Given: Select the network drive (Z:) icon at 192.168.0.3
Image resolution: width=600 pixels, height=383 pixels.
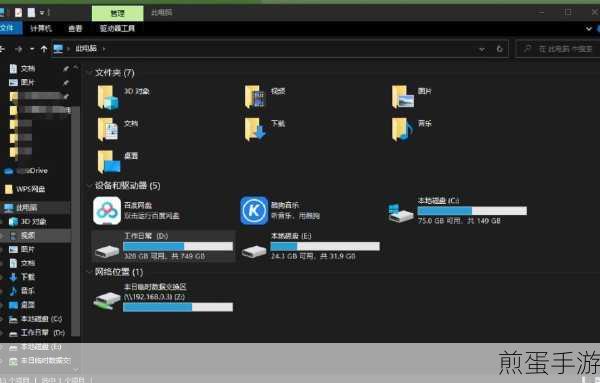Looking at the screenshot, I should [107, 301].
